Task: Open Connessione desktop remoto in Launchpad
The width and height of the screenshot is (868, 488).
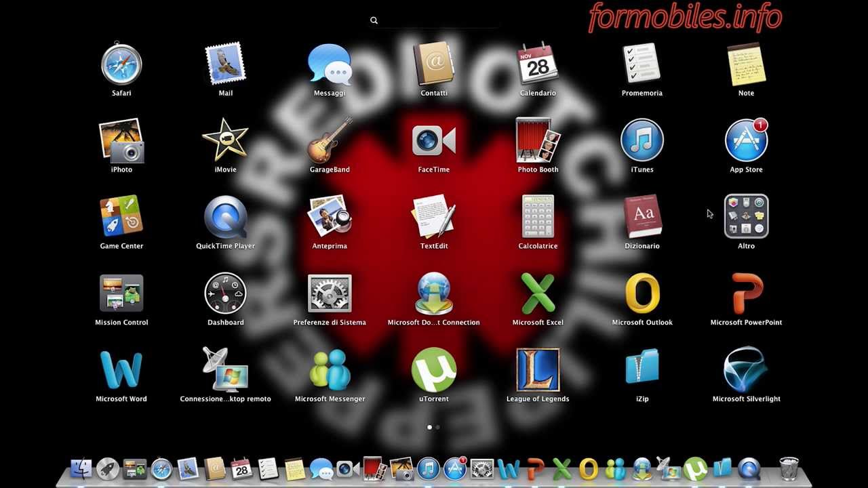Action: tap(225, 370)
